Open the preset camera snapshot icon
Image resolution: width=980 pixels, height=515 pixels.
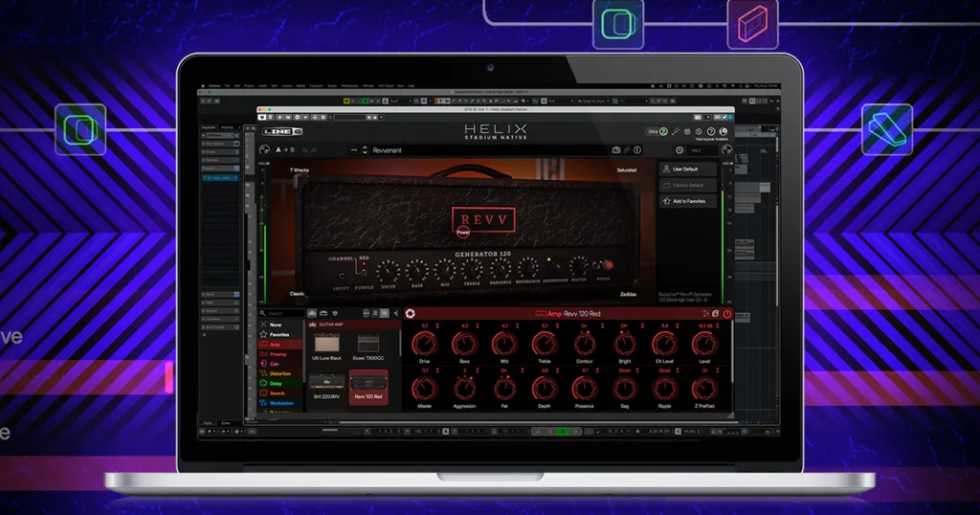point(616,150)
